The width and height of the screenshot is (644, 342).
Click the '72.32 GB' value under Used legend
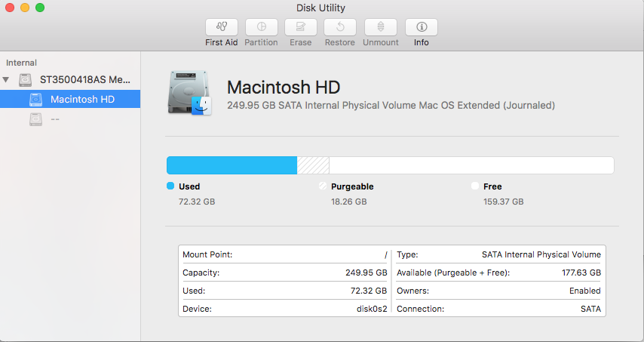[x=197, y=202]
